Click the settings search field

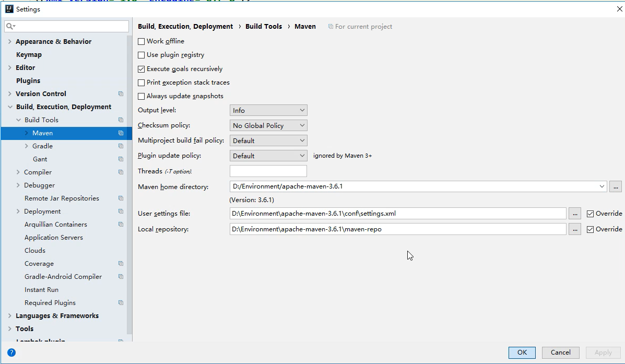[66, 26]
